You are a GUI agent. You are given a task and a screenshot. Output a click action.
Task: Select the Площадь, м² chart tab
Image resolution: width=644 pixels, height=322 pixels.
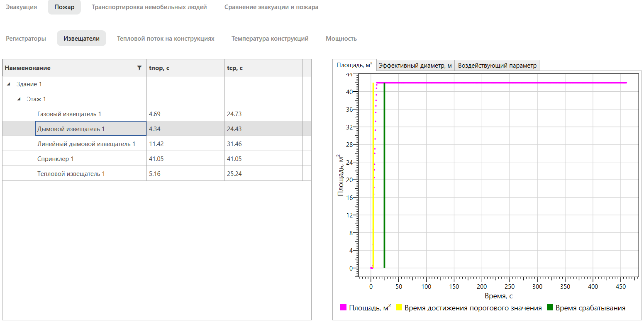tap(354, 65)
